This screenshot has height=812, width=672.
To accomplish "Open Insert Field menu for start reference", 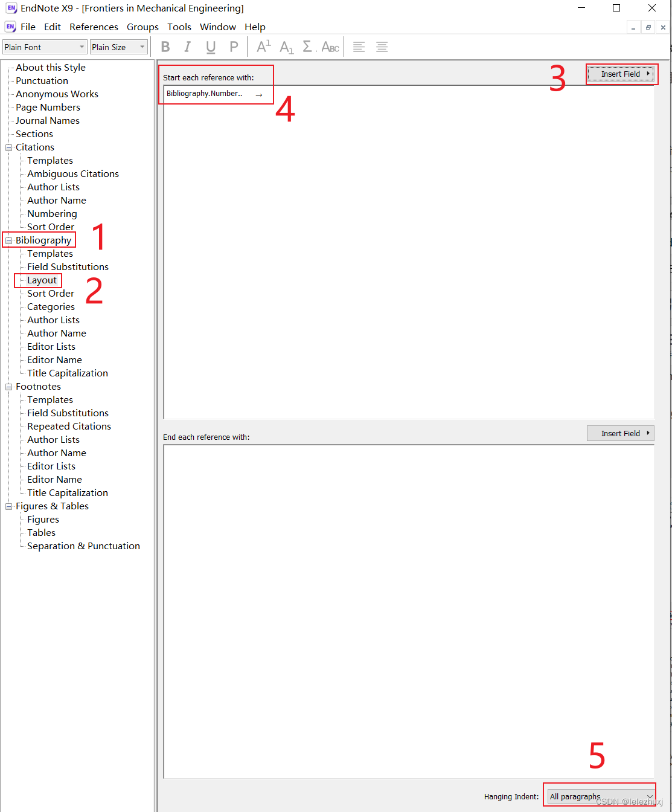I will [x=621, y=74].
